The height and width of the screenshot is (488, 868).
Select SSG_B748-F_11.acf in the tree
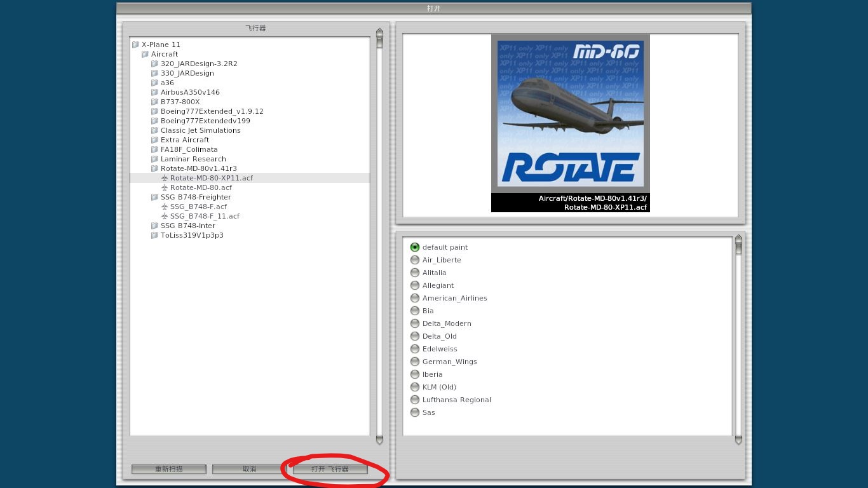tap(205, 216)
